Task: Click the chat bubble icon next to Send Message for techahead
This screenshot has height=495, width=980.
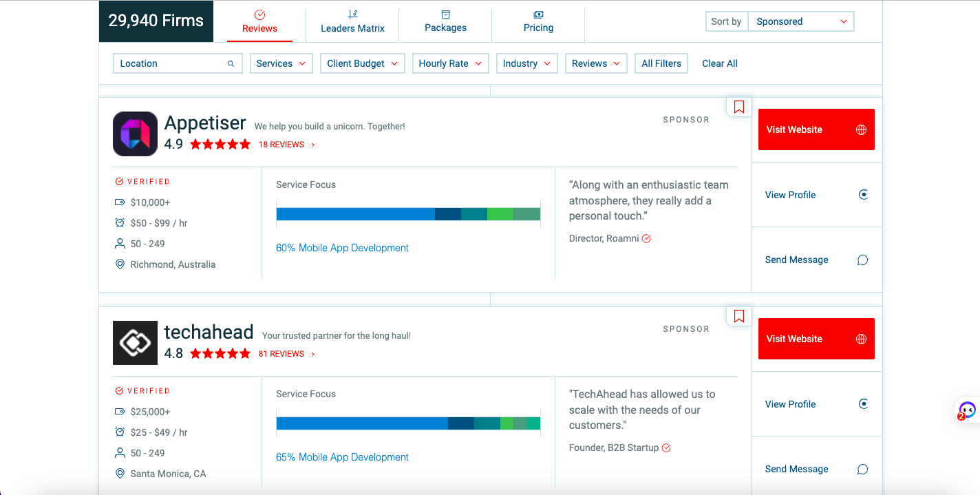Action: pyautogui.click(x=862, y=469)
